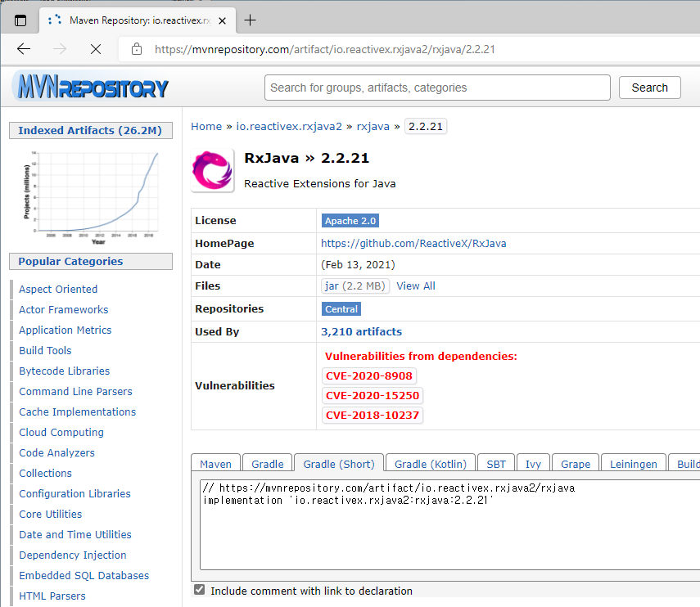Stop page loading with X button
Viewport: 700px width, 607px height.
click(x=96, y=49)
